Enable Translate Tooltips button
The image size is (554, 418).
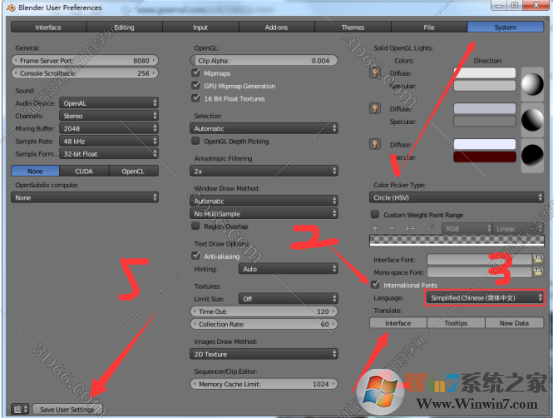click(x=456, y=323)
